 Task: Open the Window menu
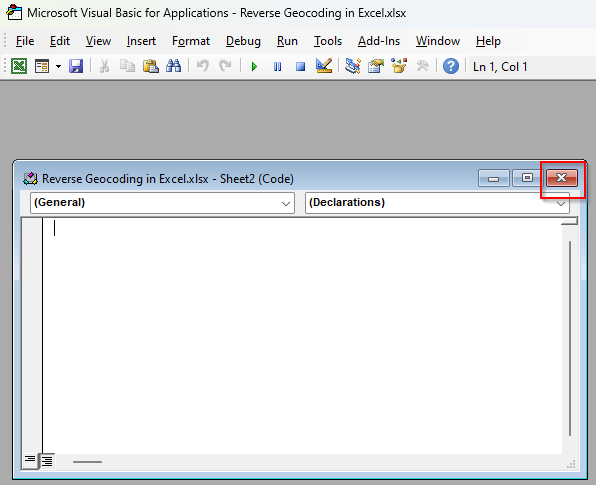click(438, 41)
